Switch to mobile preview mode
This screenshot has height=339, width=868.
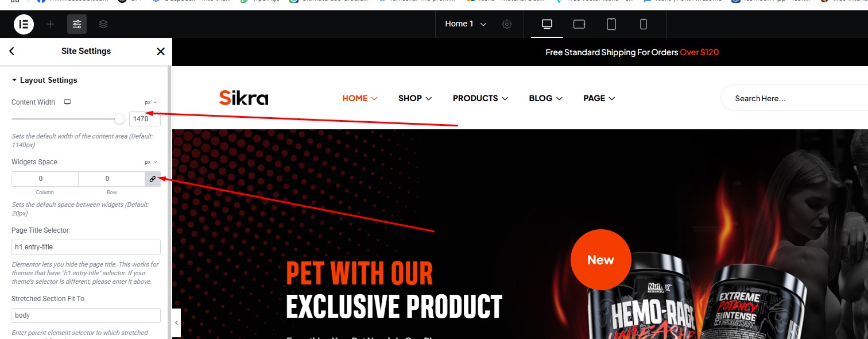coord(644,24)
